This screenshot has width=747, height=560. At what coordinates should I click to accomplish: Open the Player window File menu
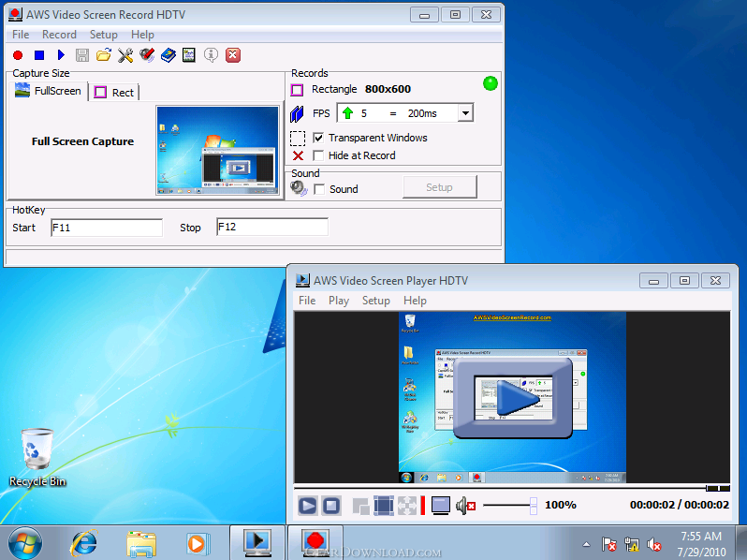tap(307, 301)
